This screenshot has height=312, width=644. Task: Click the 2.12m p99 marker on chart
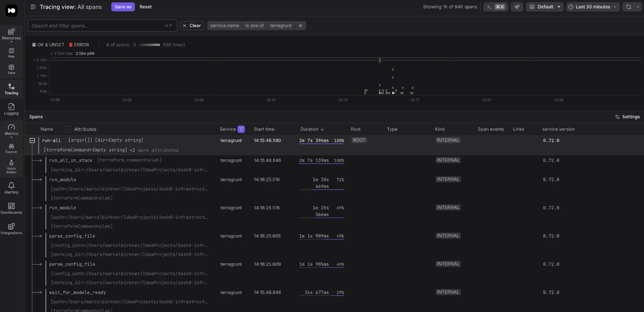point(85,53)
